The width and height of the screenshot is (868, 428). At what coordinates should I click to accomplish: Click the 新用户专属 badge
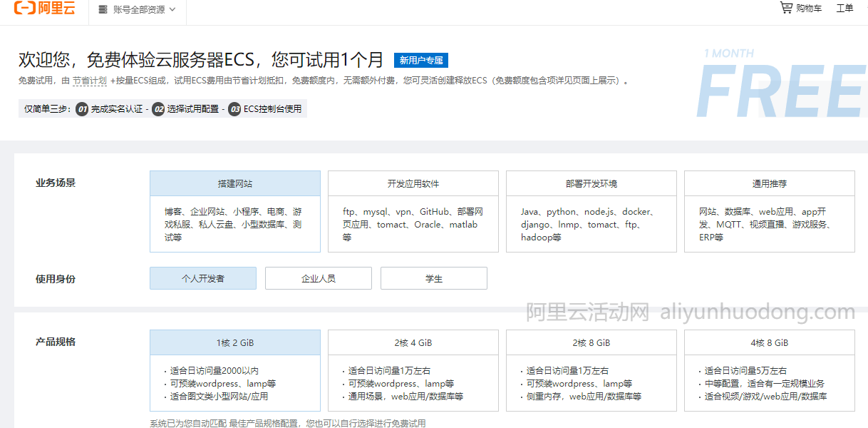point(420,60)
